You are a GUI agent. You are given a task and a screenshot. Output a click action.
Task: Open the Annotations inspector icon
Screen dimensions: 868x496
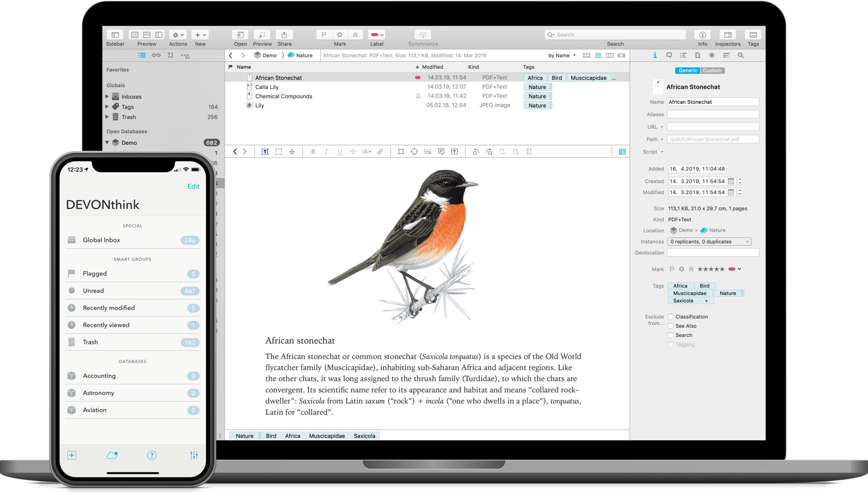pos(669,55)
